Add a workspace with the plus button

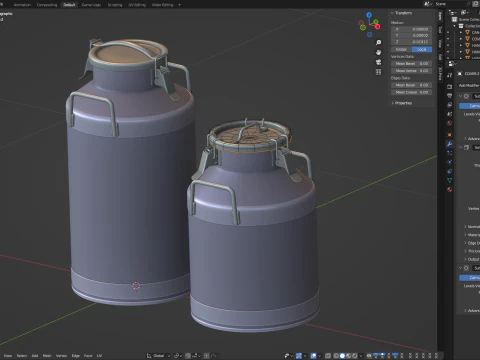(180, 5)
